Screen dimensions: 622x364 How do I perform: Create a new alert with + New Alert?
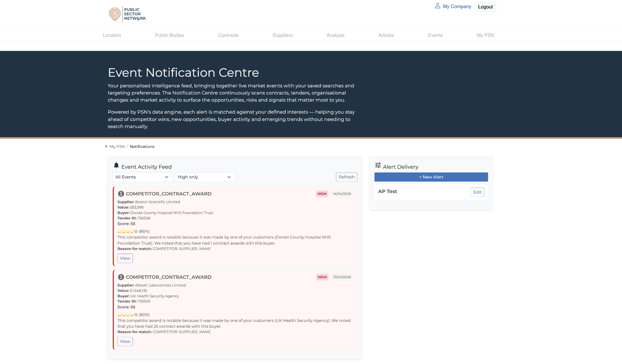431,177
